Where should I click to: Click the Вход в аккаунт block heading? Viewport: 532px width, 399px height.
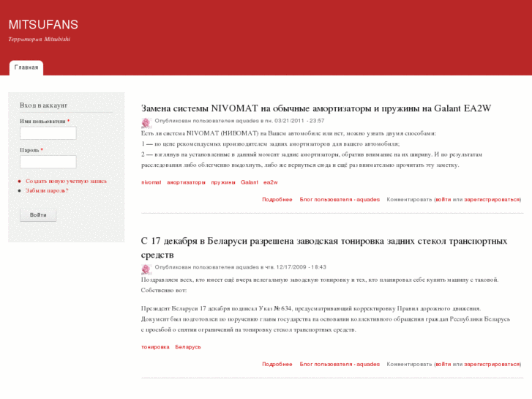(43, 105)
